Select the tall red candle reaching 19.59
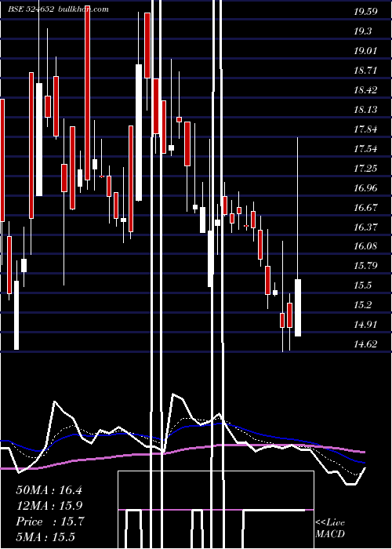Image resolution: width=392 pixels, height=549 pixels. [87, 93]
